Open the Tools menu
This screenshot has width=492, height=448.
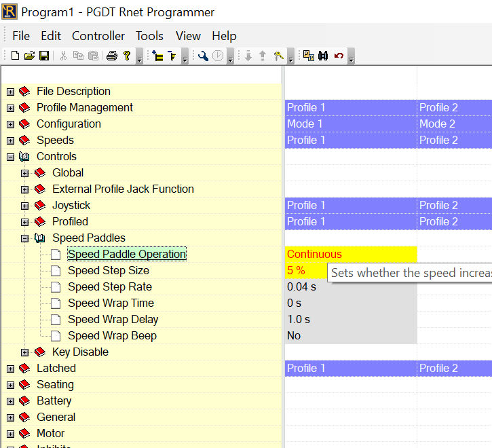(x=149, y=36)
